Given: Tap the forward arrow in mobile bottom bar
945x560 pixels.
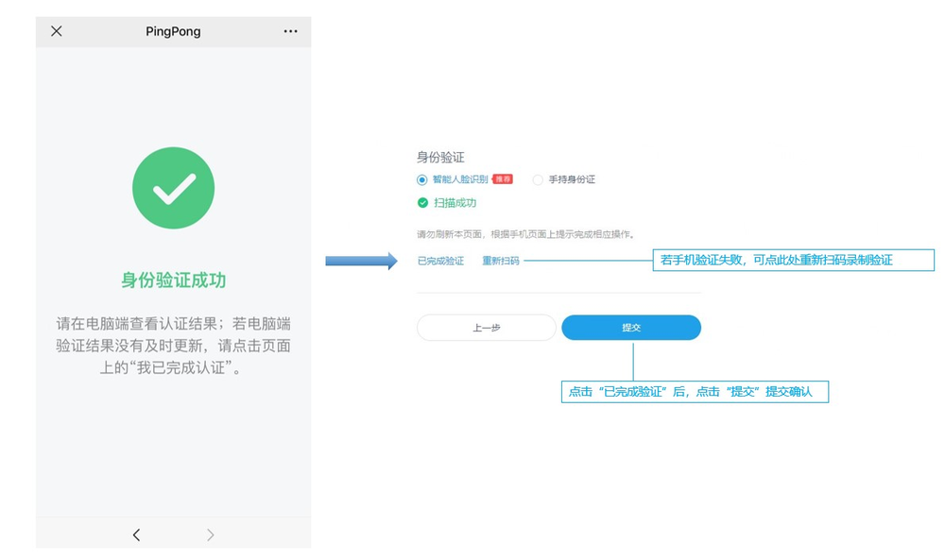Looking at the screenshot, I should click(x=210, y=535).
